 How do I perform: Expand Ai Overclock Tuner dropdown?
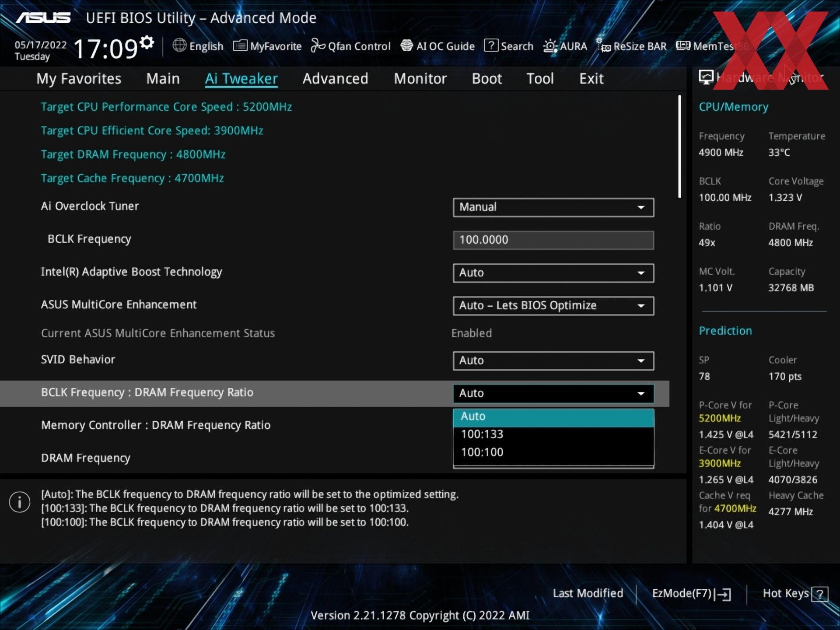click(x=553, y=207)
